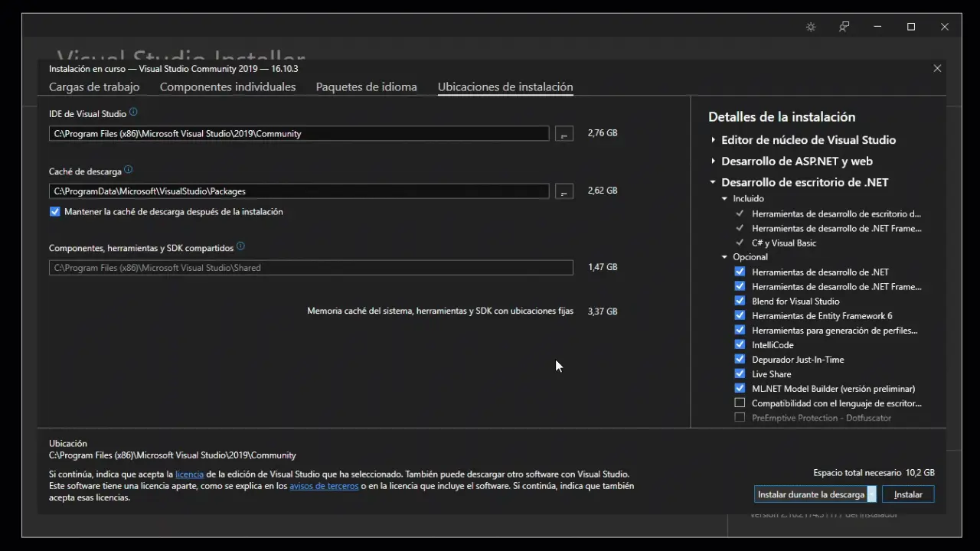Click info icon next to SDK compartidos label
Image resolution: width=980 pixels, height=551 pixels.
(240, 246)
